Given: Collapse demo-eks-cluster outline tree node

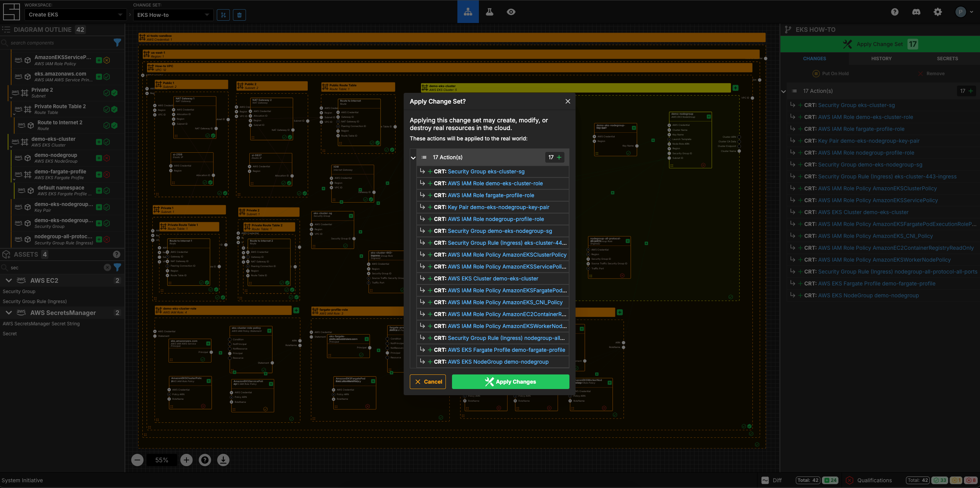Looking at the screenshot, I should [x=12, y=147].
